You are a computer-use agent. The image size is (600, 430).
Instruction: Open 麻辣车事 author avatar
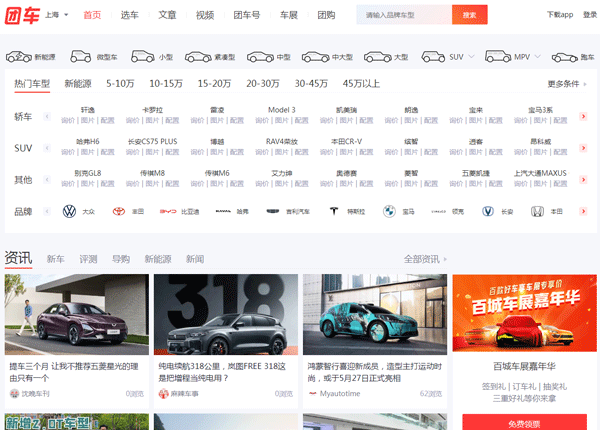coord(163,394)
